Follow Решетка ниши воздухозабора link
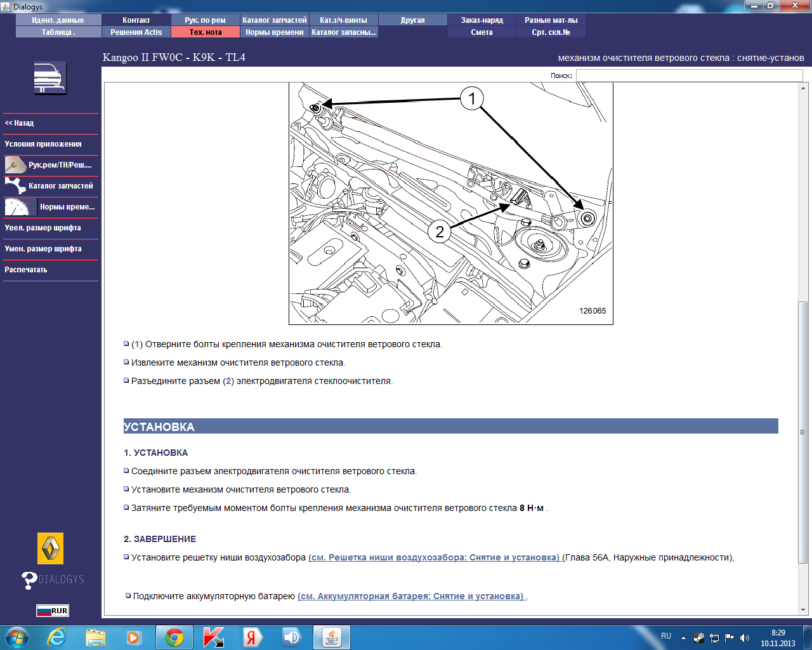The image size is (812, 650). pyautogui.click(x=435, y=558)
